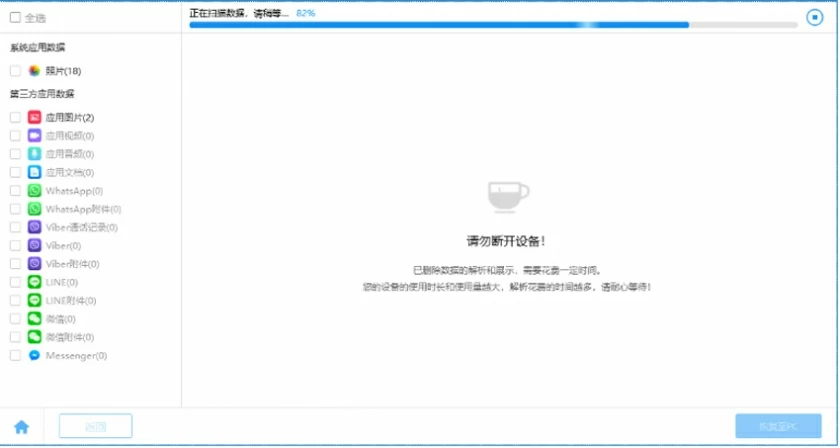Open the 照片(18) category label
Image resolution: width=840 pixels, height=448 pixels.
[x=63, y=71]
